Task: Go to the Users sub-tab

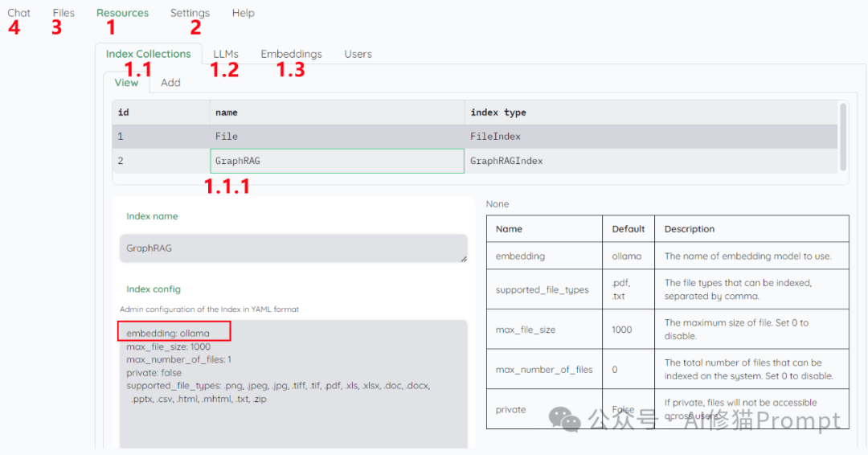Action: pyautogui.click(x=358, y=54)
